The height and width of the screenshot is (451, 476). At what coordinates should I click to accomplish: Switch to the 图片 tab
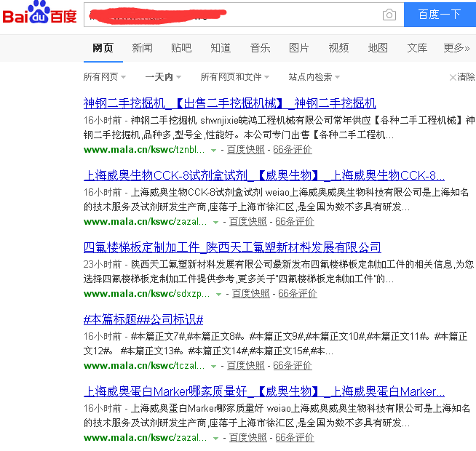[299, 48]
